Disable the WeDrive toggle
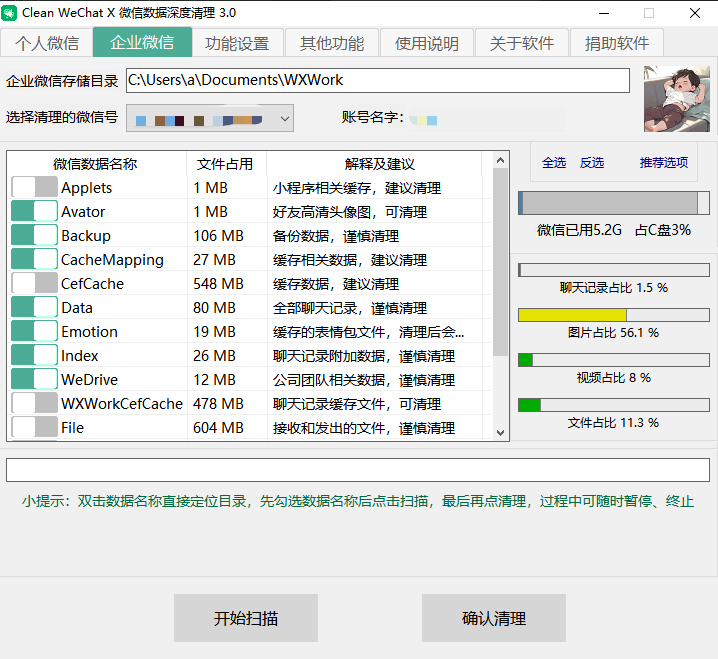 34,379
